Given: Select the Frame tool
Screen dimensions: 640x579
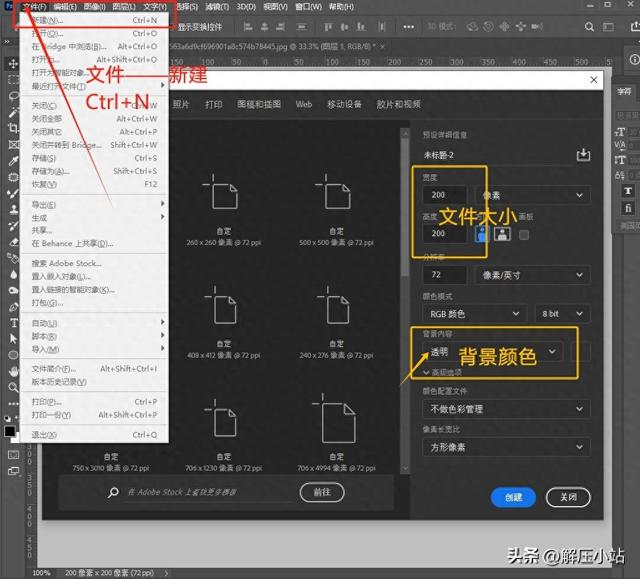Looking at the screenshot, I should 13,144.
